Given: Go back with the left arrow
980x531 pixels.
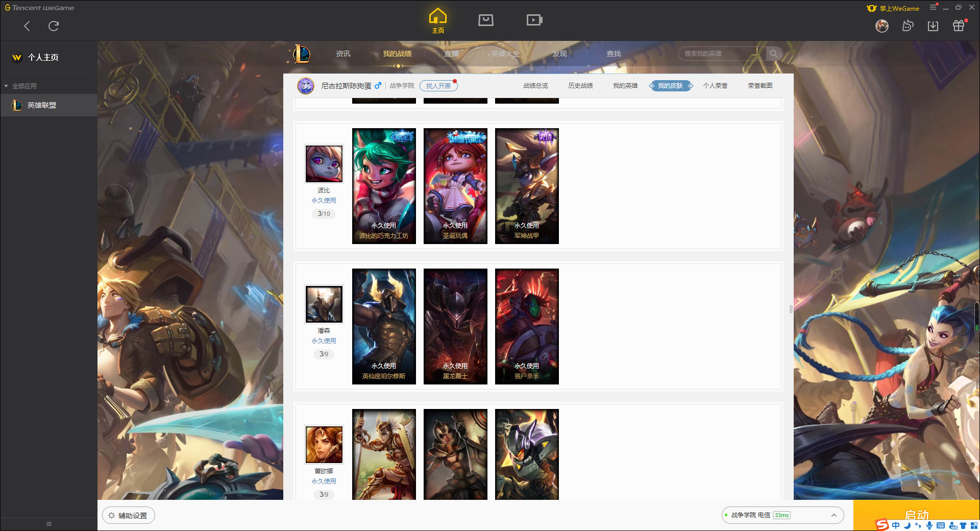Looking at the screenshot, I should (x=27, y=26).
